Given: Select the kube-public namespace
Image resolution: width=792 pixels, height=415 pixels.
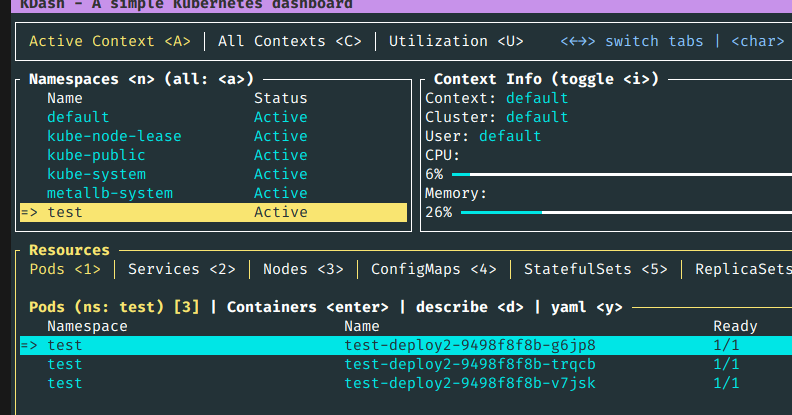Looking at the screenshot, I should click(96, 155).
